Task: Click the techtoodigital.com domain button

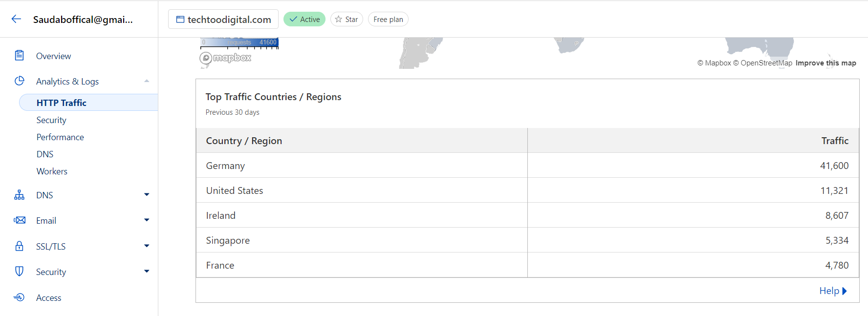Action: [x=223, y=20]
